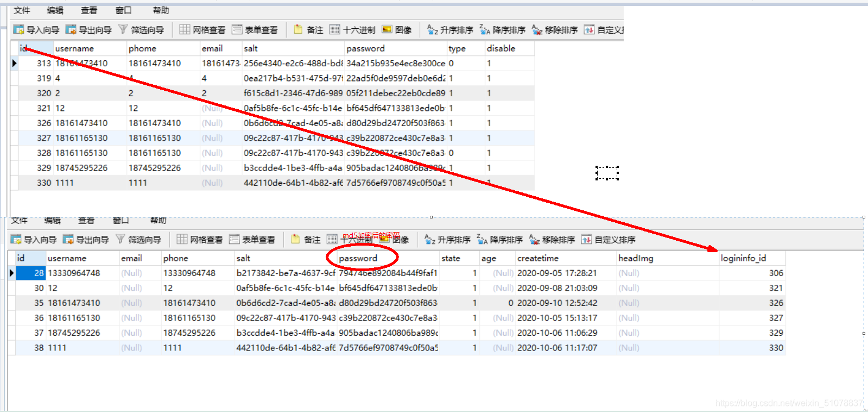The height and width of the screenshot is (413, 868).
Task: Switch to 网格查看 in top toolbar
Action: point(202,29)
